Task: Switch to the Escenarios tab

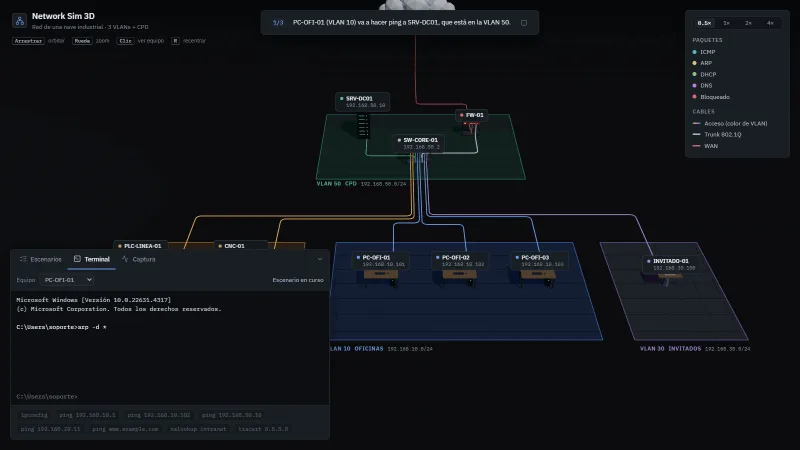Action: [40, 259]
